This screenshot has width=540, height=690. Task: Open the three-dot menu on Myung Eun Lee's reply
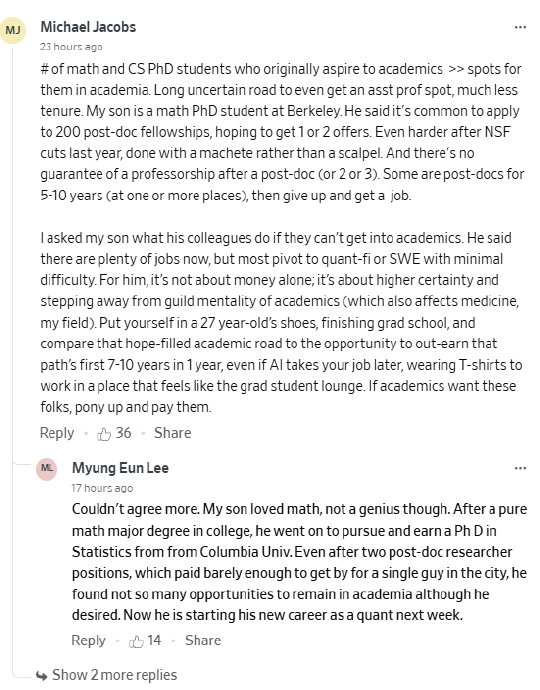[x=520, y=468]
